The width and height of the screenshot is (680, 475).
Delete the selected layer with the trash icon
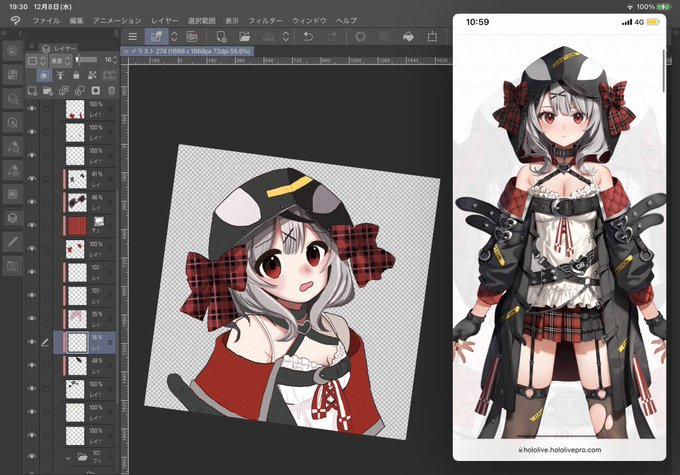[x=111, y=91]
